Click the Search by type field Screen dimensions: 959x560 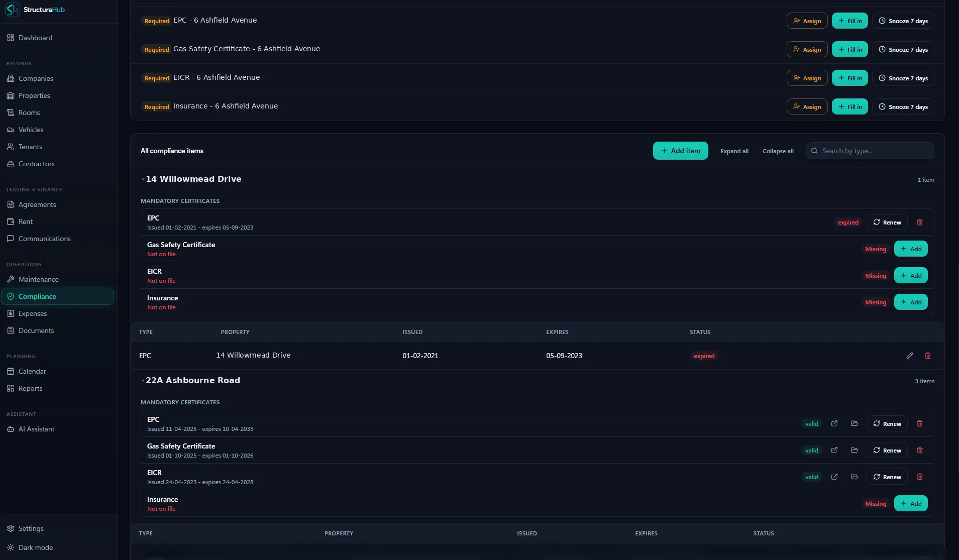point(870,151)
